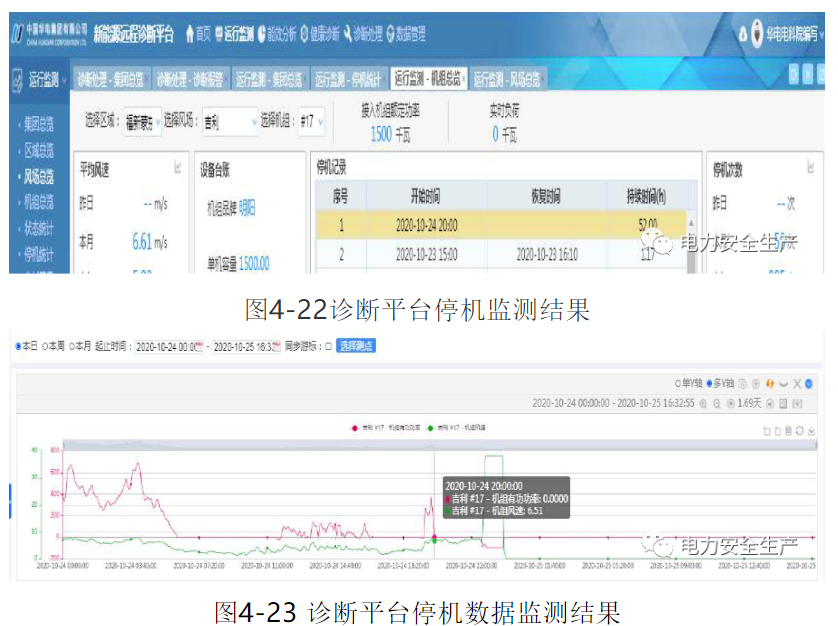Click the 能效分析 icon in the top bar

(x=261, y=33)
